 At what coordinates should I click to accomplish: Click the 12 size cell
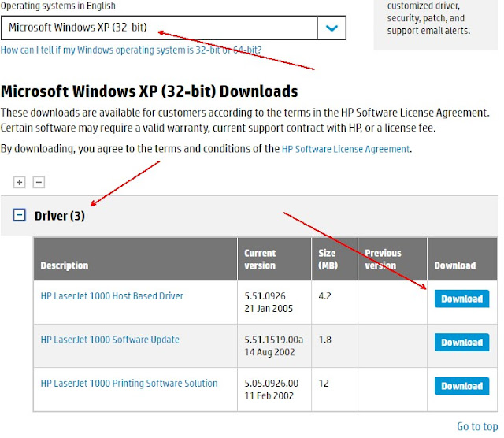click(x=335, y=390)
